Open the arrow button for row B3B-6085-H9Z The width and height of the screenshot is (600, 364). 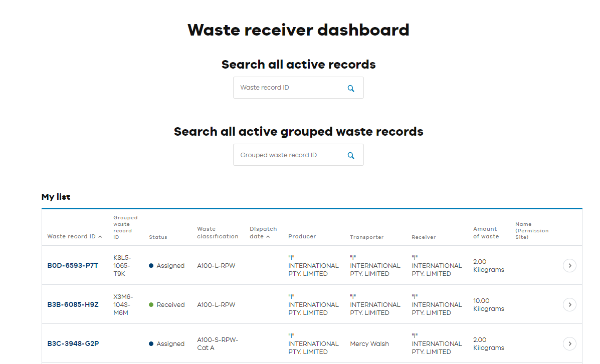click(569, 304)
